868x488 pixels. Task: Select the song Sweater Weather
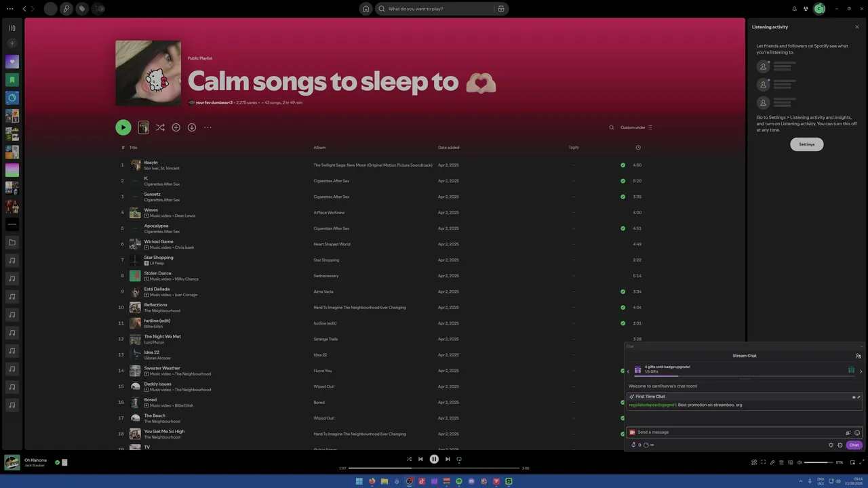pyautogui.click(x=162, y=368)
